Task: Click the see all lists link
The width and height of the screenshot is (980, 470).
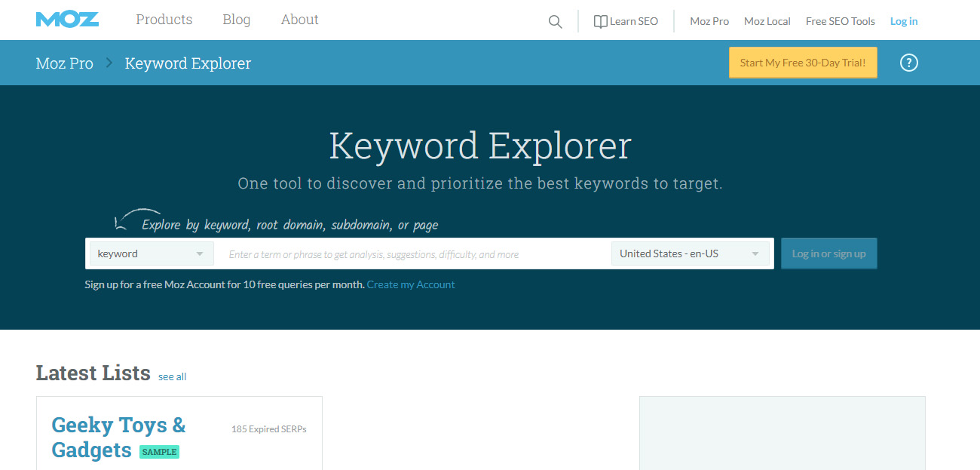Action: tap(172, 376)
